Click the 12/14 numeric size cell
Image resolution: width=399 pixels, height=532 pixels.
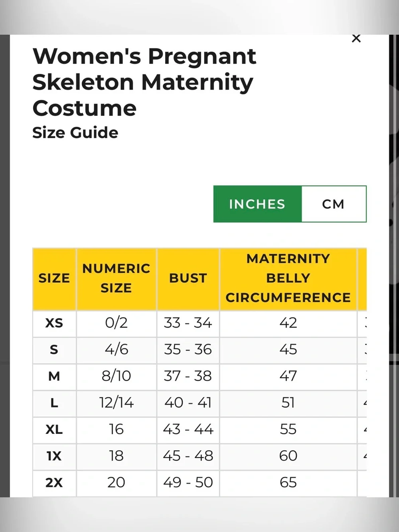pos(116,403)
